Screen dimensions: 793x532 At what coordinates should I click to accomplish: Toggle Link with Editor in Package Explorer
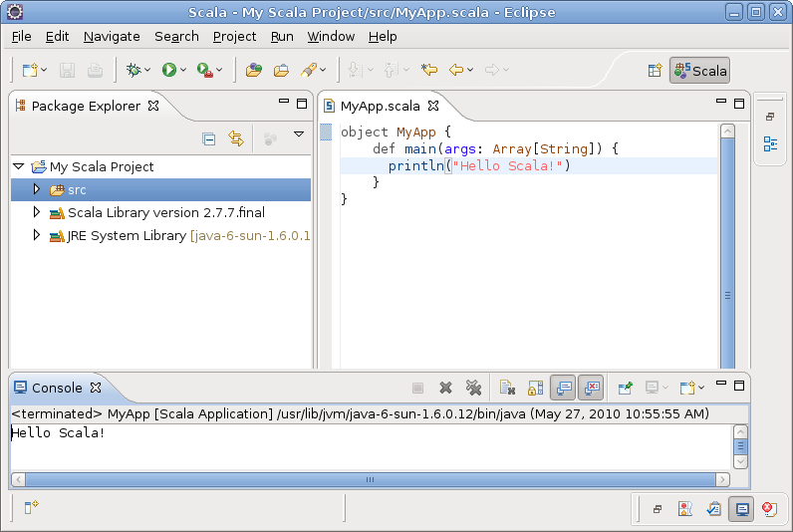[x=236, y=138]
